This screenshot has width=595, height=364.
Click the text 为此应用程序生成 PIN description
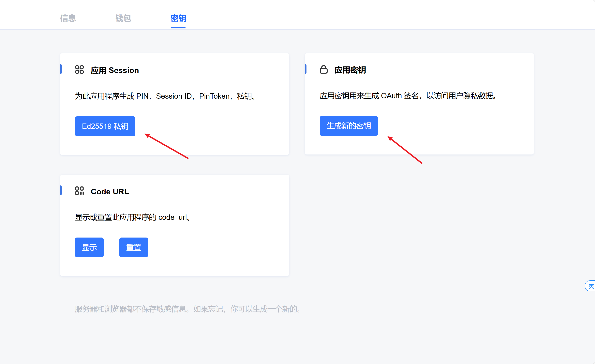click(x=166, y=96)
